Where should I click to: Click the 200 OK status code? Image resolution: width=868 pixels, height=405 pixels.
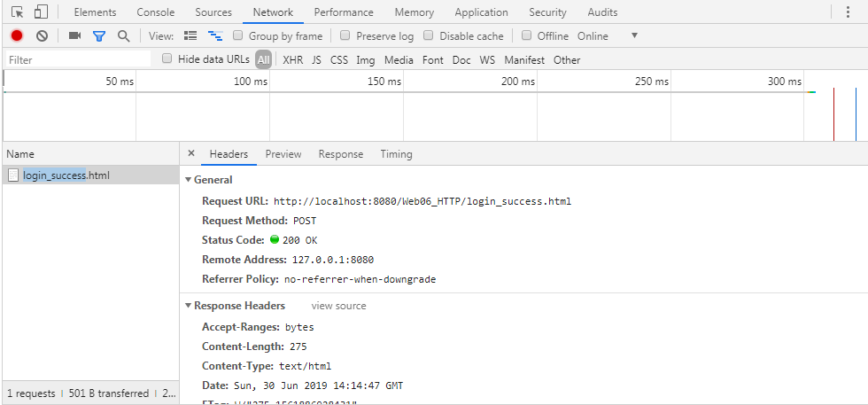(299, 240)
